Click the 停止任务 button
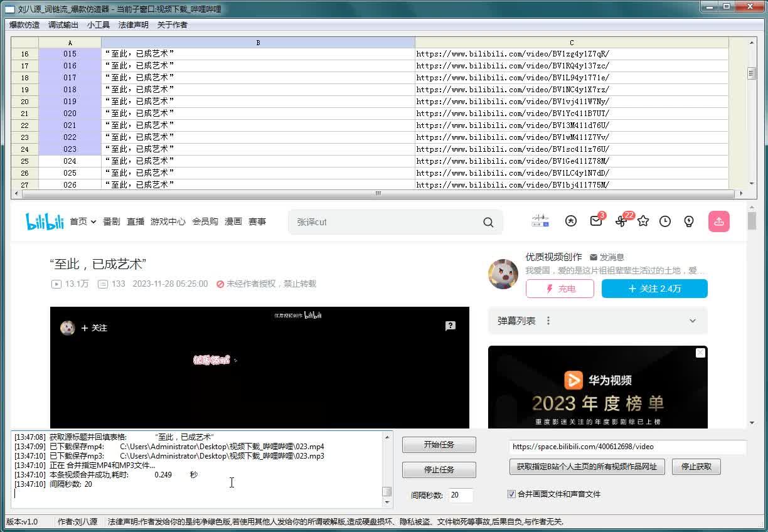 439,470
